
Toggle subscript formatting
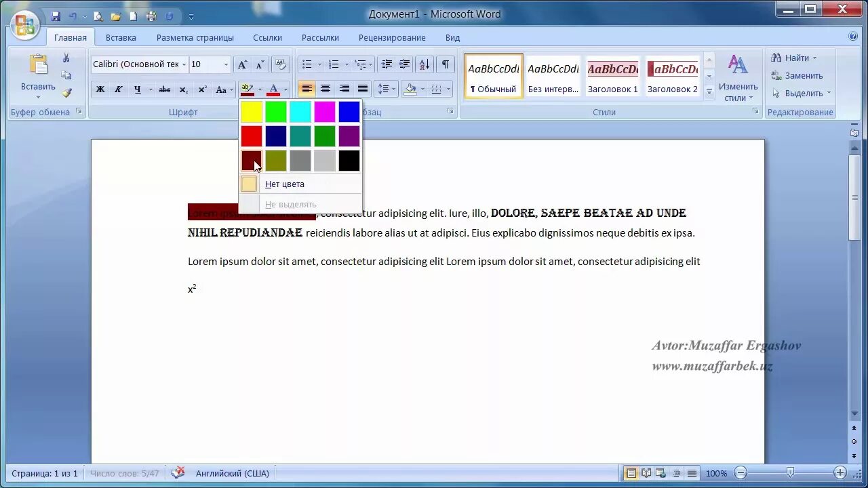pos(184,89)
